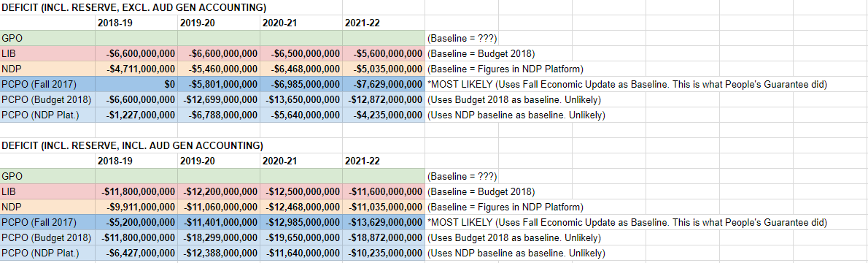Click the 2019-20 header in the Incl. Aud Gen table

(219, 161)
